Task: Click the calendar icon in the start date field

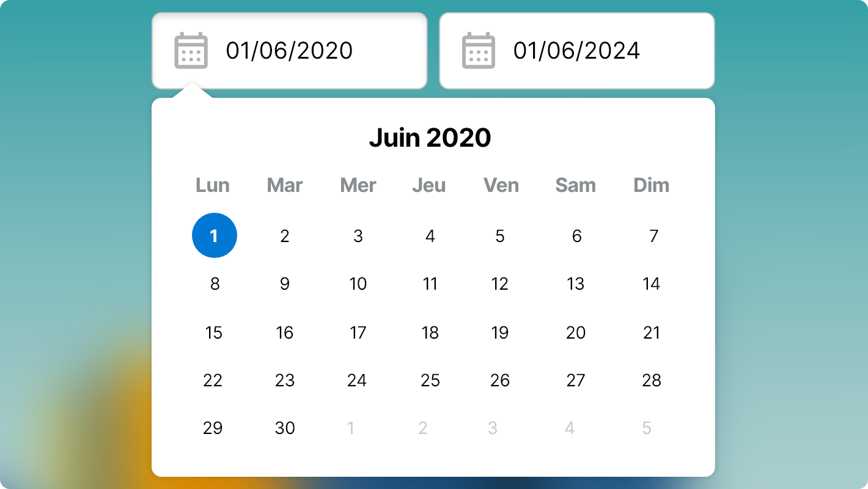Action: click(191, 51)
